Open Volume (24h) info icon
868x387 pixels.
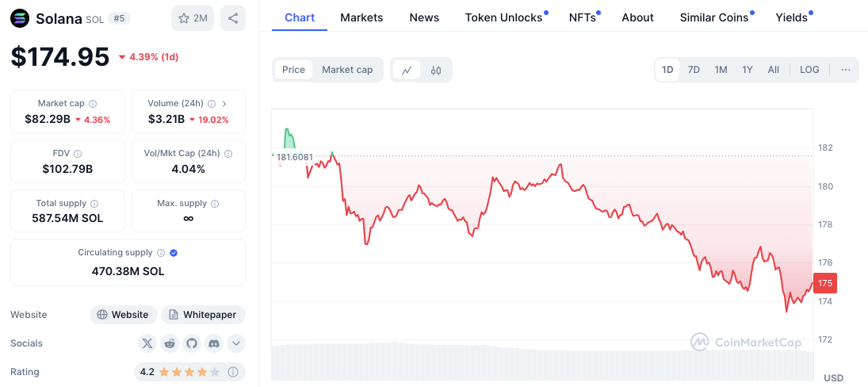click(210, 104)
